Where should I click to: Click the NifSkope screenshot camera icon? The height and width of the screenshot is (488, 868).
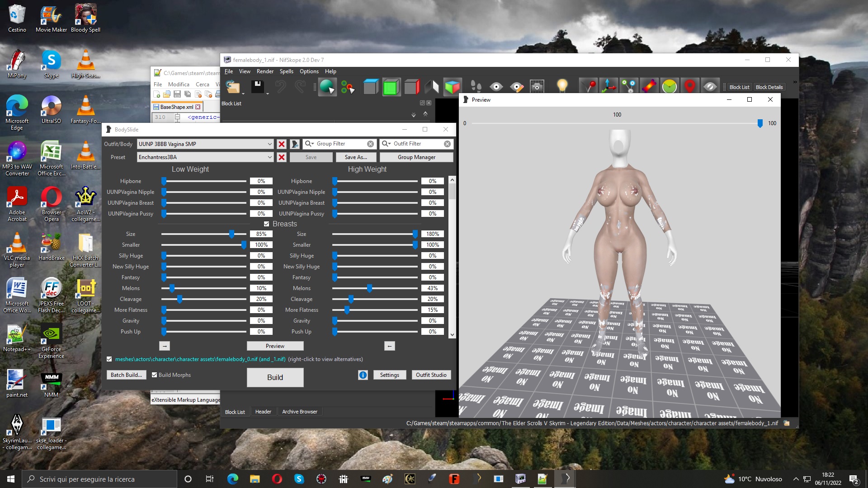point(537,87)
